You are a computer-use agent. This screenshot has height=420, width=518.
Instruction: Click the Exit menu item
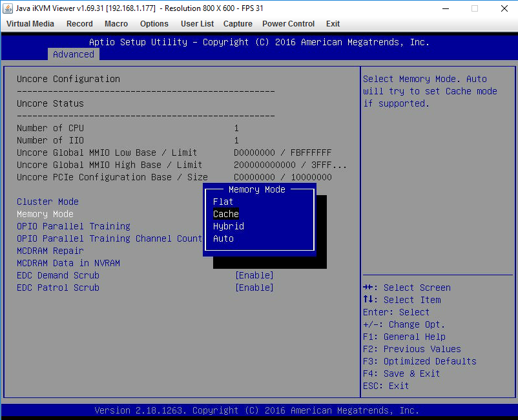click(x=333, y=24)
